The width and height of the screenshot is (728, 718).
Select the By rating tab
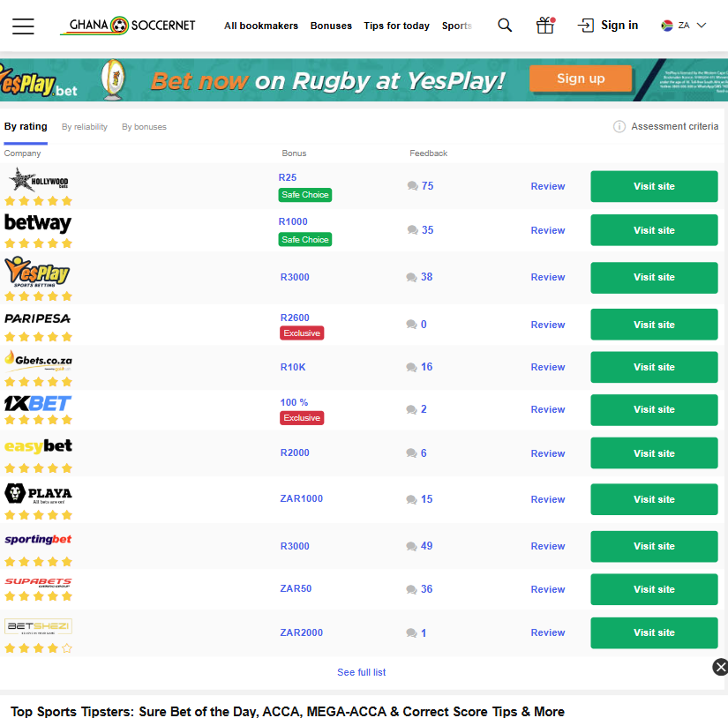point(26,127)
